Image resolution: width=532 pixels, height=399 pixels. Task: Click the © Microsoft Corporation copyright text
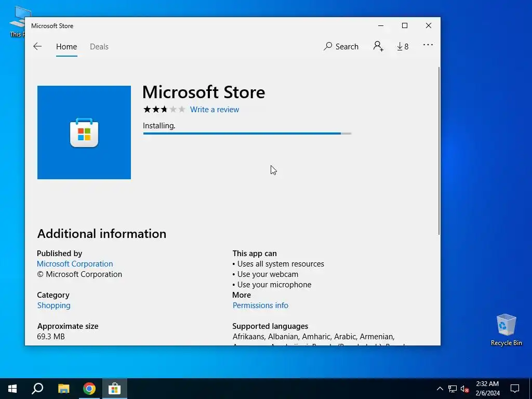point(79,274)
